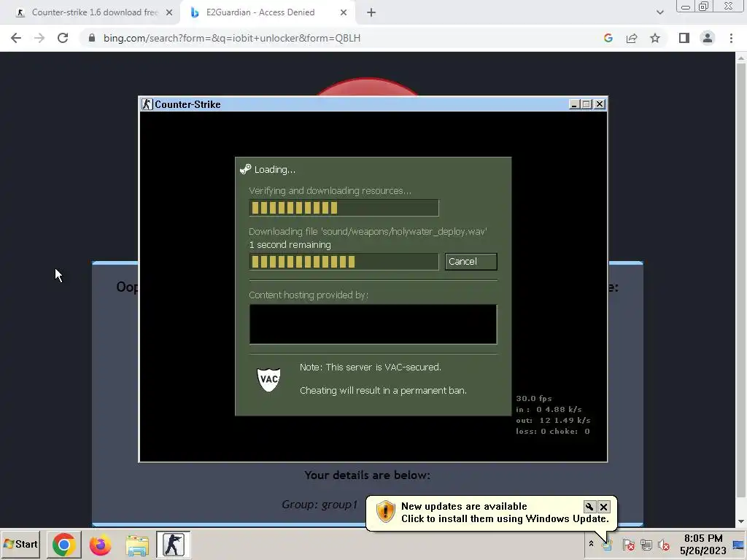747x560 pixels.
Task: Click the Windows Update tray icon
Action: 608,545
